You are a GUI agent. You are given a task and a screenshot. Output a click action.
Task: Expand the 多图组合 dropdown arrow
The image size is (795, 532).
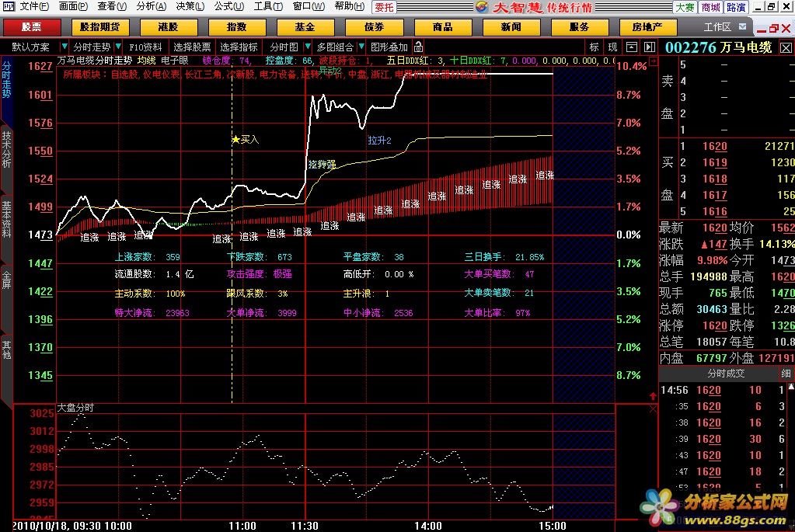tap(361, 47)
